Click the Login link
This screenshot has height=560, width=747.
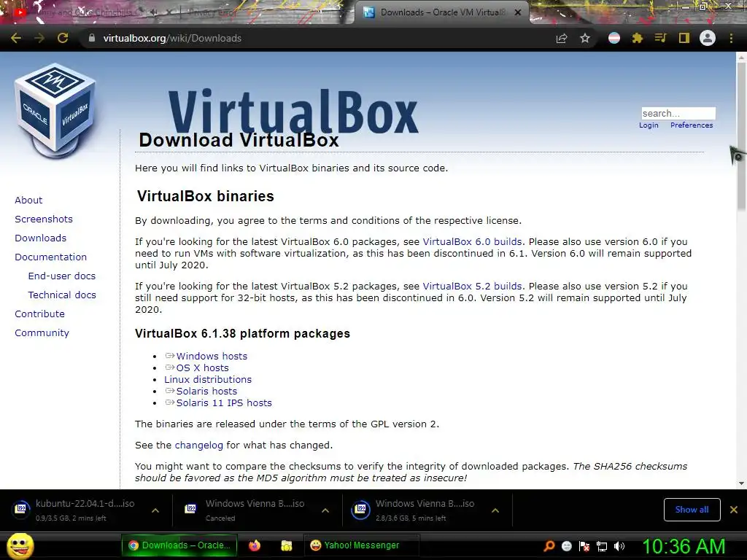click(x=649, y=125)
